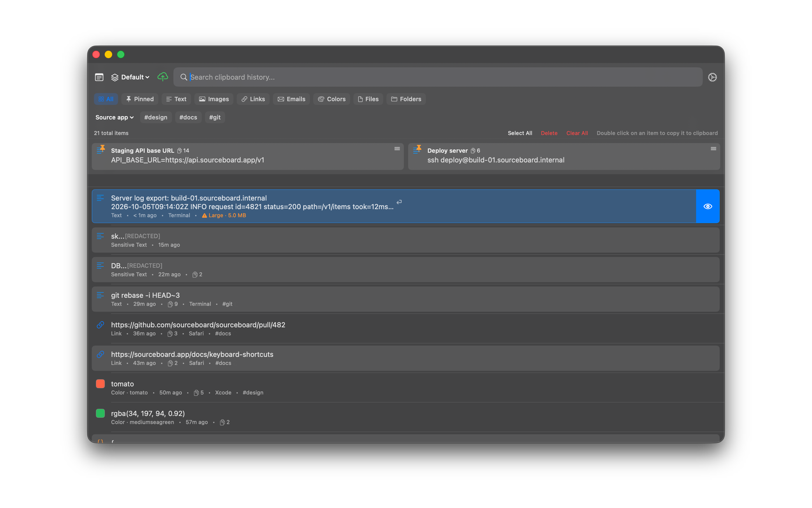Show only Images items
The image size is (812, 508).
[x=214, y=99]
